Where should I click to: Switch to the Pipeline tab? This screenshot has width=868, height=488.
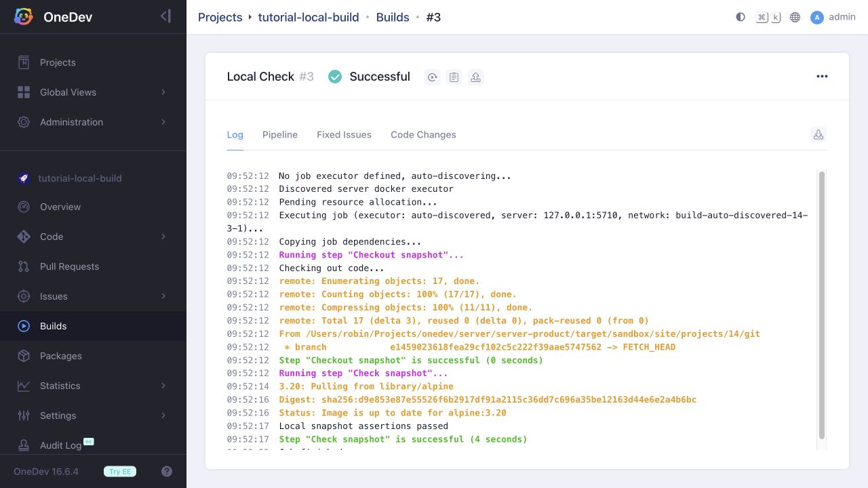(x=280, y=135)
